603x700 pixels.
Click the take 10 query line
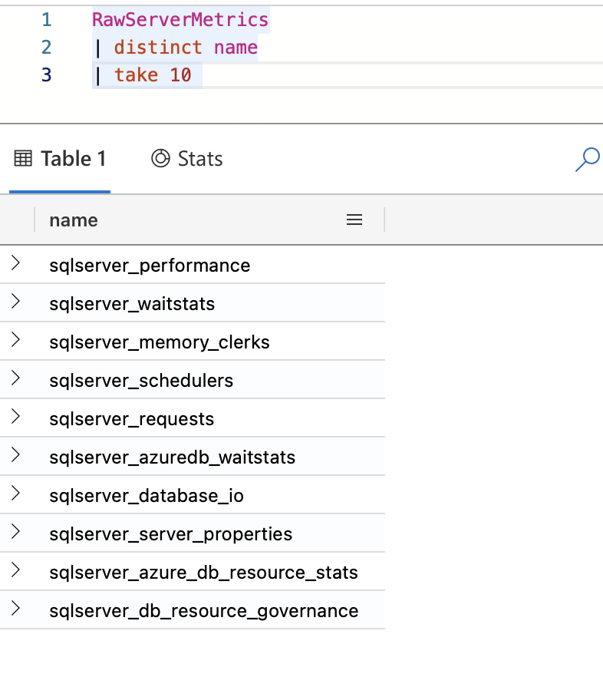(x=147, y=75)
